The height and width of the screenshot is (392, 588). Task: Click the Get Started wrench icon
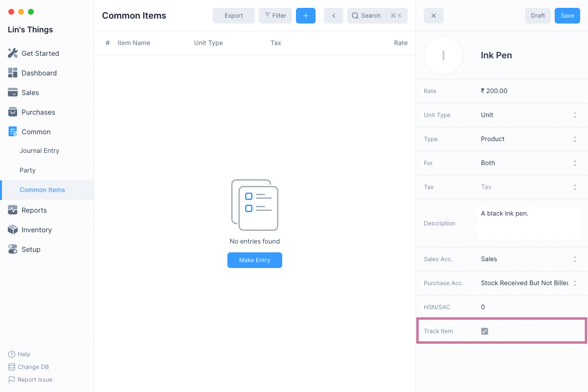point(13,53)
